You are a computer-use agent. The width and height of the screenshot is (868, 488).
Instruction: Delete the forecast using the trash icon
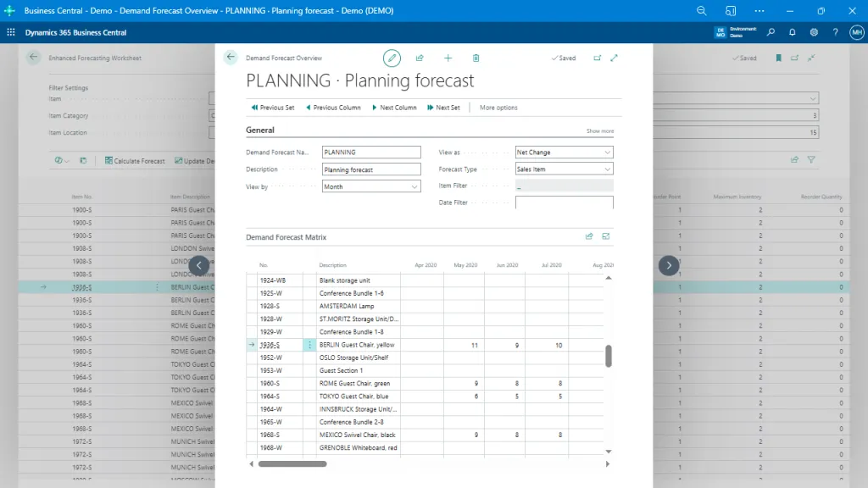pyautogui.click(x=476, y=58)
